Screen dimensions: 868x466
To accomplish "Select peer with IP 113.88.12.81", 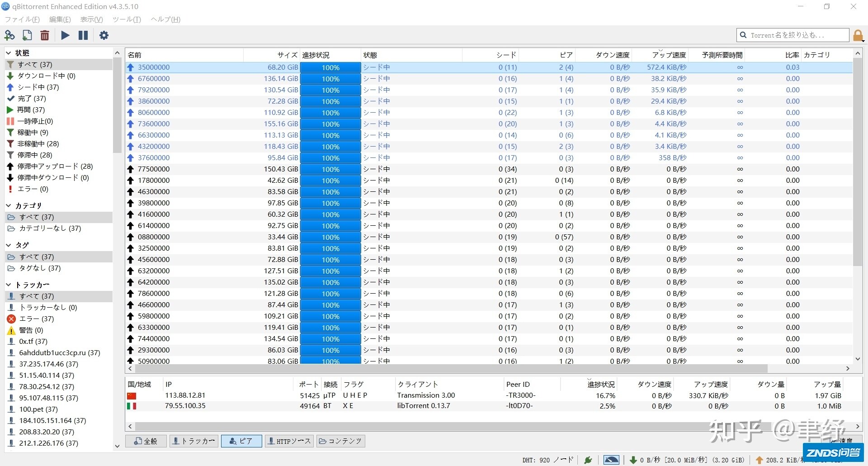I will (494, 395).
